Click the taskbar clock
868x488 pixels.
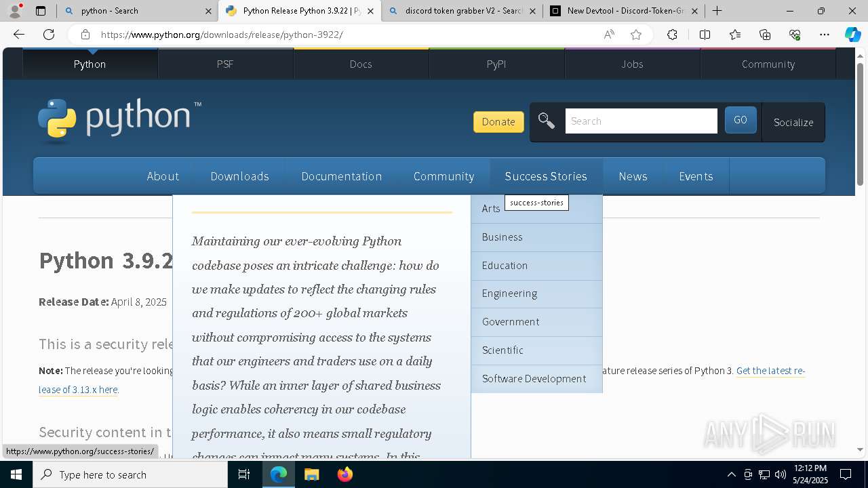(x=810, y=474)
